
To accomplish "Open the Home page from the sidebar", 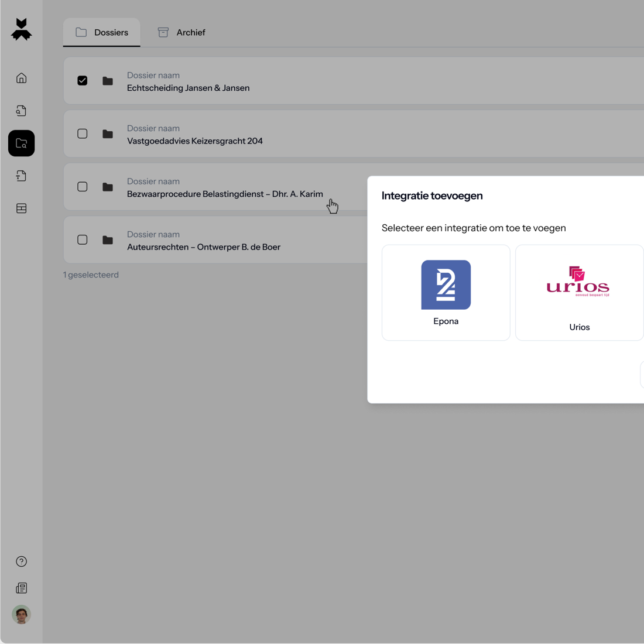I will pyautogui.click(x=21, y=78).
